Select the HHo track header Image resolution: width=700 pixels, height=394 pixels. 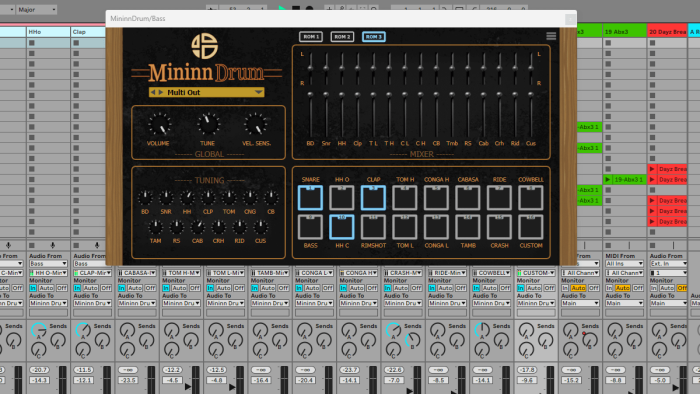tap(48, 32)
